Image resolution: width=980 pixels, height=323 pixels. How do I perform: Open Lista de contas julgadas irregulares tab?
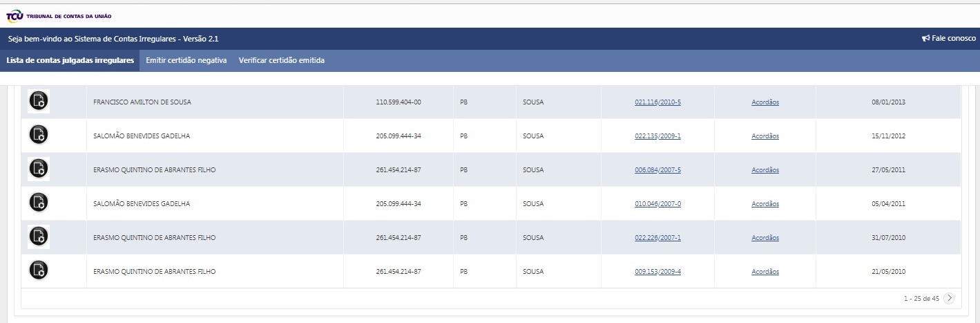pyautogui.click(x=70, y=60)
